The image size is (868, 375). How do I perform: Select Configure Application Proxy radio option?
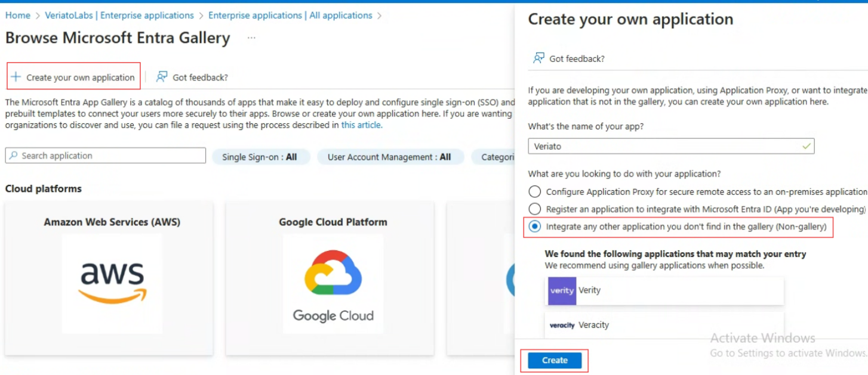(x=535, y=192)
